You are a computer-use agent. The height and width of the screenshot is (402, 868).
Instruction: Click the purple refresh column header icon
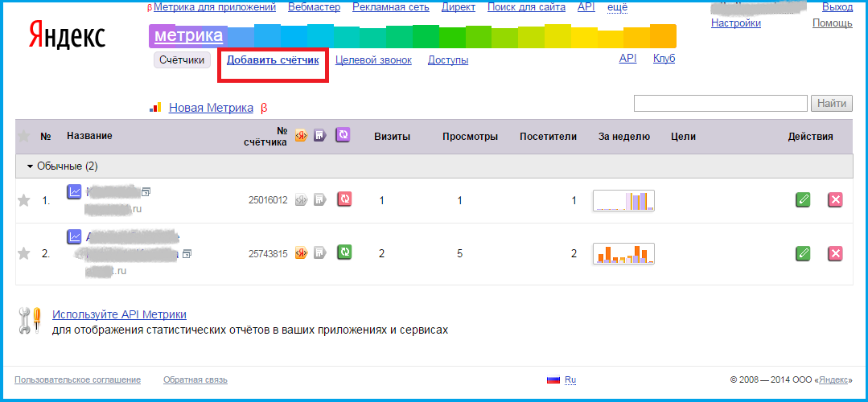(343, 135)
